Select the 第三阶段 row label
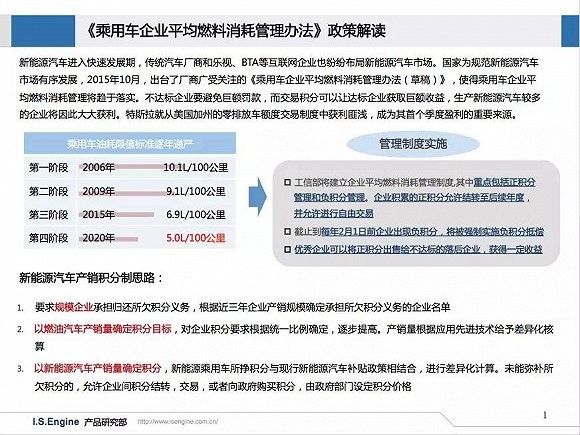Image resolution: width=580 pixels, height=435 pixels. pyautogui.click(x=48, y=215)
